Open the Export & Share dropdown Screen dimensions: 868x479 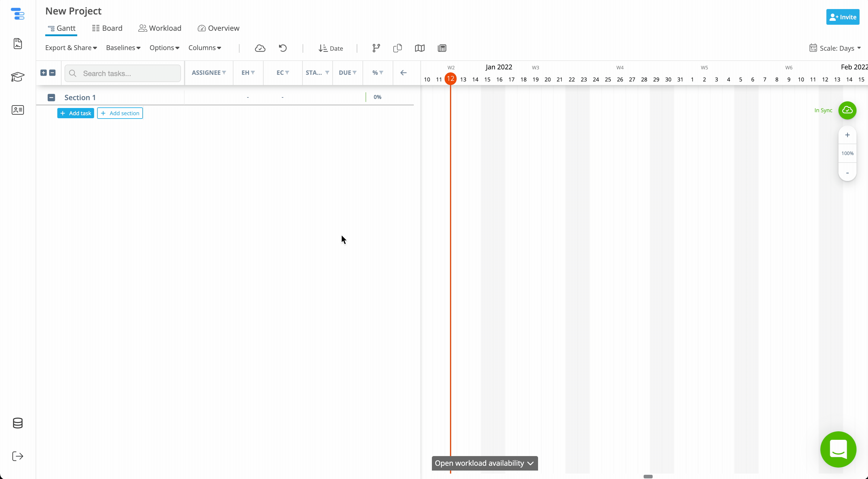pyautogui.click(x=71, y=48)
